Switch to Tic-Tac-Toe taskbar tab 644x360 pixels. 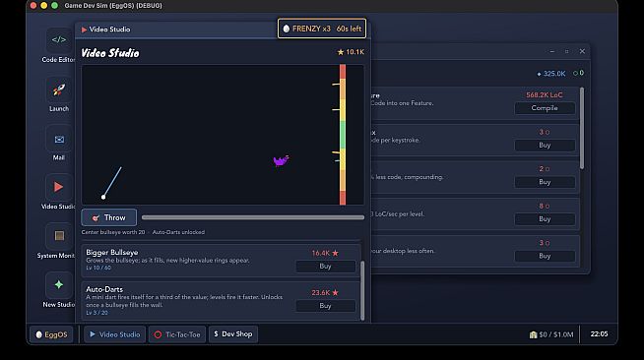(177, 334)
